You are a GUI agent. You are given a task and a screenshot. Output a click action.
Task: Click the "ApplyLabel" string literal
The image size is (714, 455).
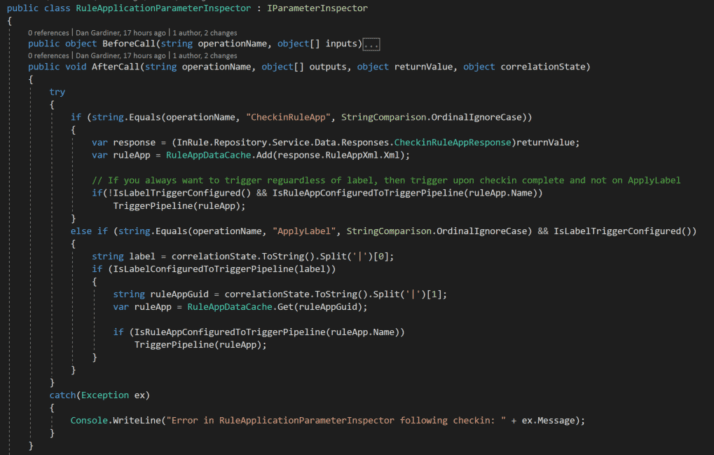[x=304, y=231]
